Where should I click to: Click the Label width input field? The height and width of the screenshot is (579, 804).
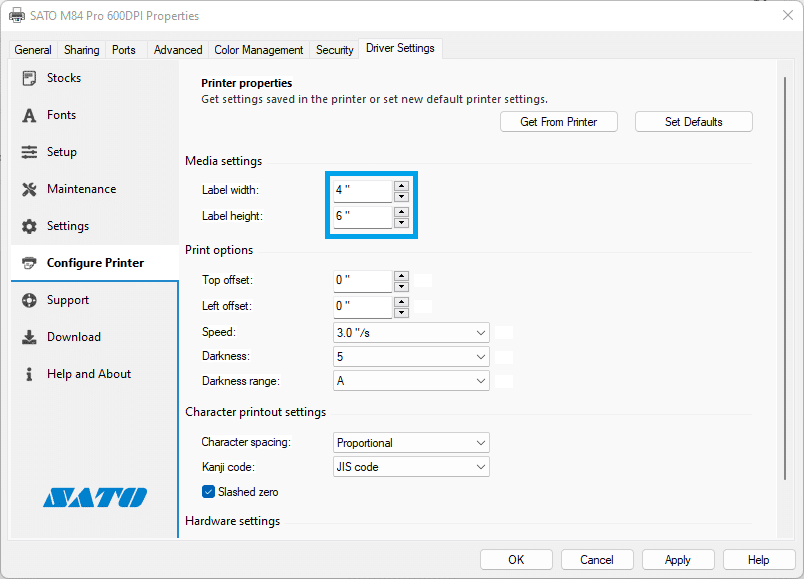363,191
